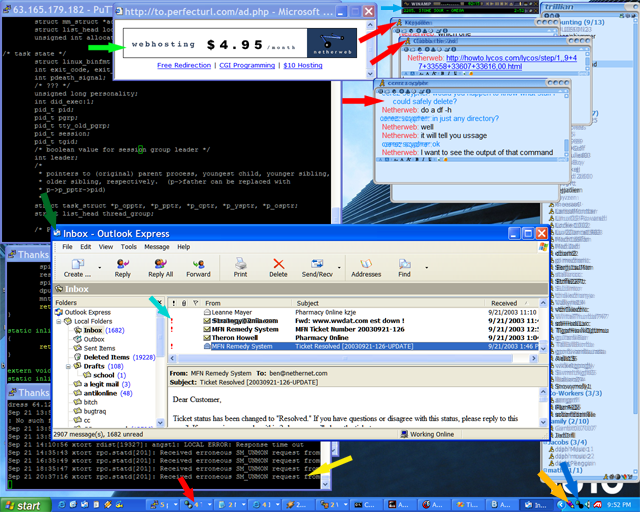Click the Windows Start button

pyautogui.click(x=25, y=505)
